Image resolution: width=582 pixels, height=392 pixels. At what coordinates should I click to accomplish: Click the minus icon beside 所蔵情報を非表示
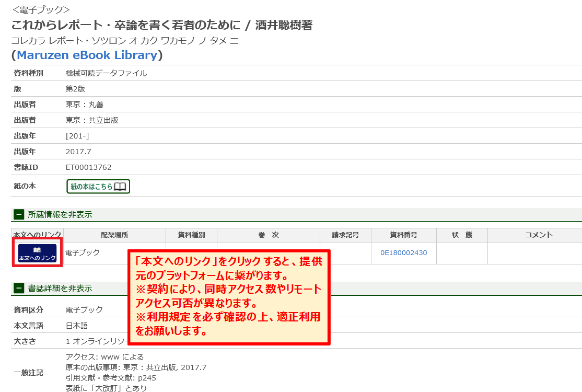[19, 214]
